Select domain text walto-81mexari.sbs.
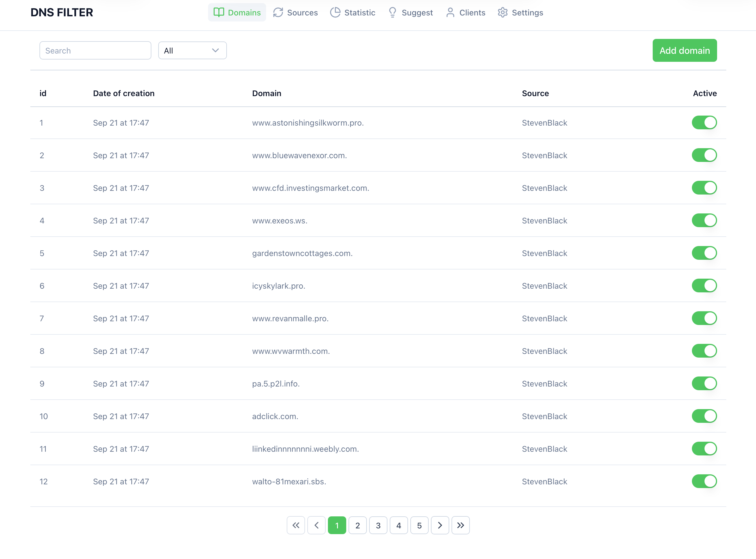 289,481
